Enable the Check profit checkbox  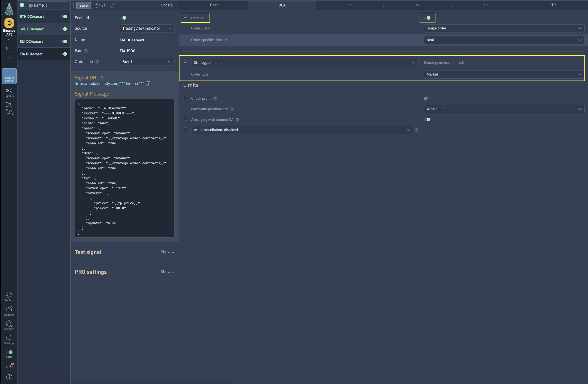point(185,98)
